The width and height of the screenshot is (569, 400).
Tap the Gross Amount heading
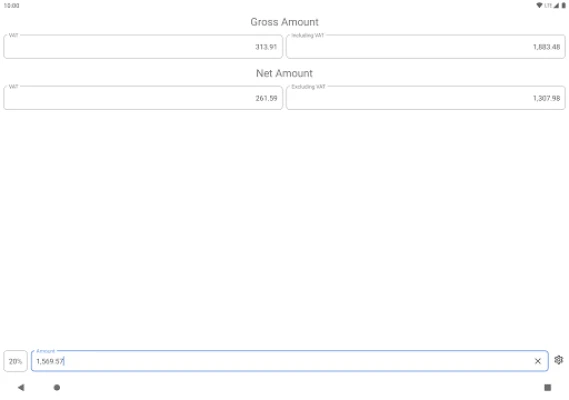(x=284, y=22)
